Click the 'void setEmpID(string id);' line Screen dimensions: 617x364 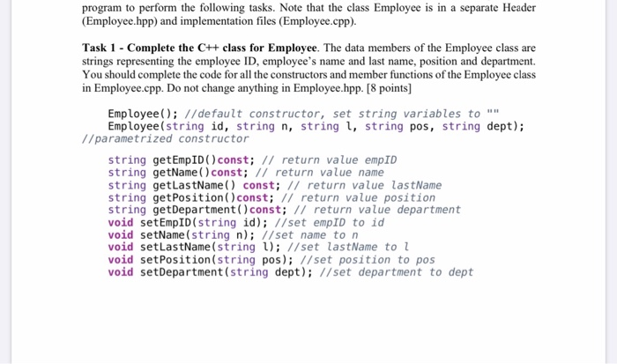[188, 223]
